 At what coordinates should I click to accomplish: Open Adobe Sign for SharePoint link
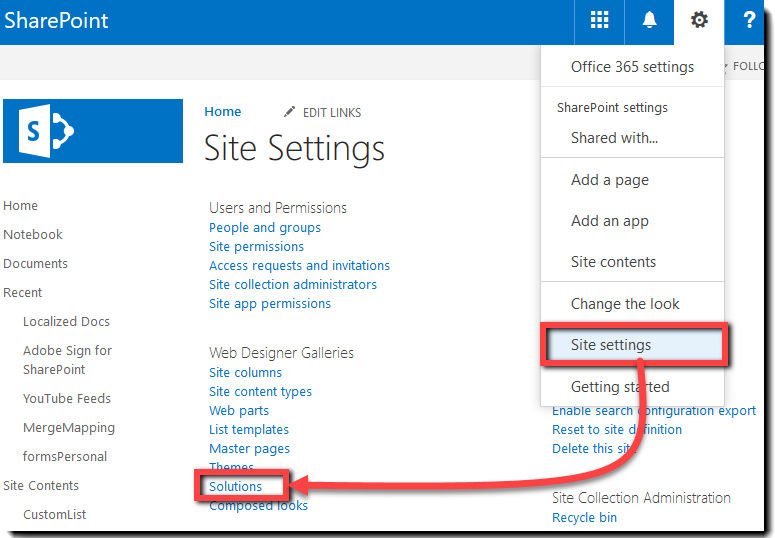(x=67, y=360)
